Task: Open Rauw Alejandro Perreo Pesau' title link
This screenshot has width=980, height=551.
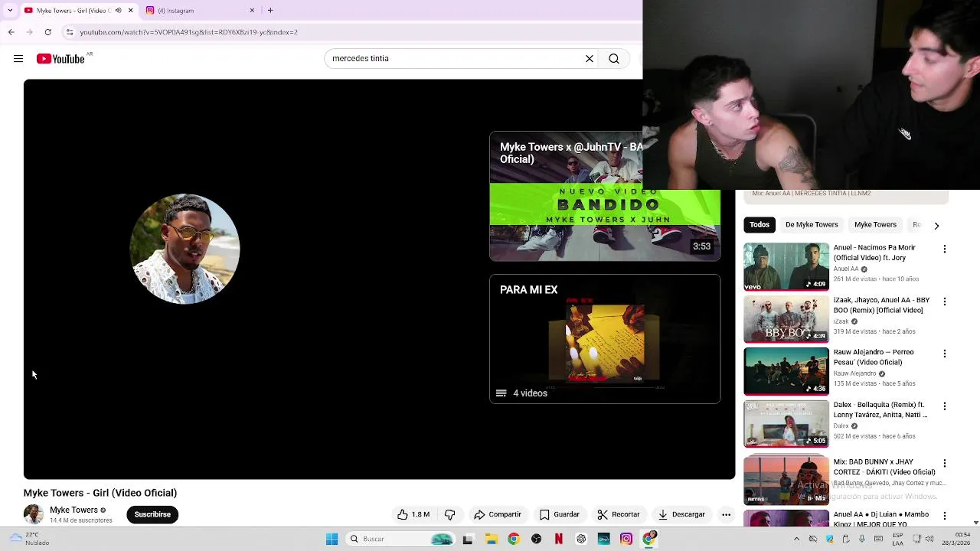Action: click(x=874, y=357)
